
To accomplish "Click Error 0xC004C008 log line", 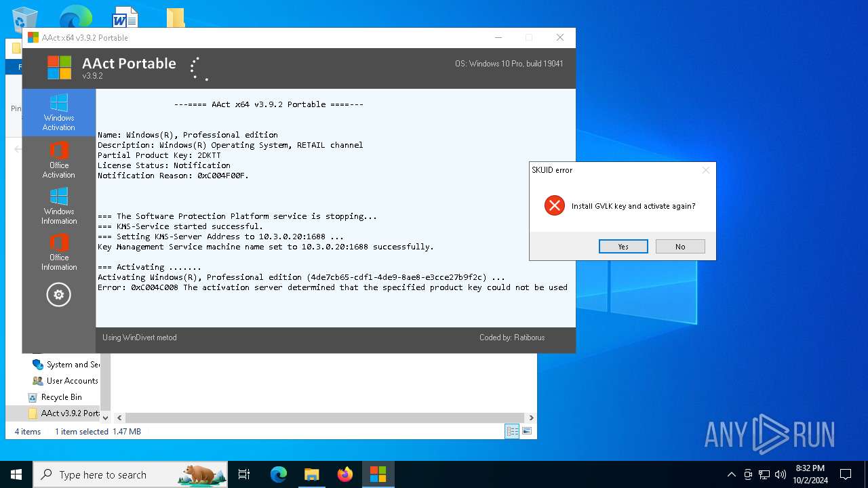I will pyautogui.click(x=332, y=287).
